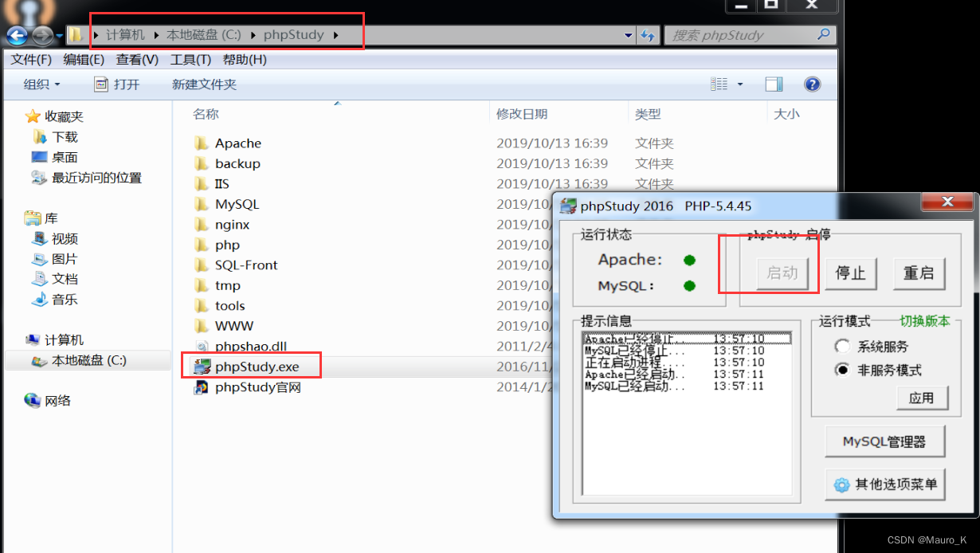Image resolution: width=980 pixels, height=553 pixels.
Task: Click the folder icon of backup
Action: click(201, 163)
